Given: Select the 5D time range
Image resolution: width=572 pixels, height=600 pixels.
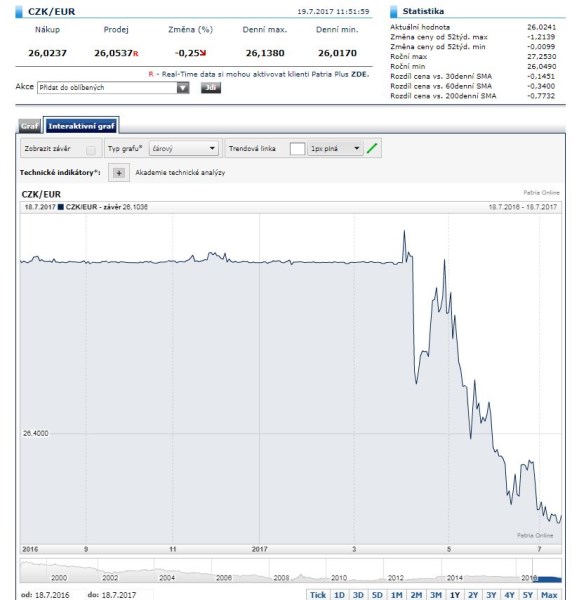Looking at the screenshot, I should (377, 595).
